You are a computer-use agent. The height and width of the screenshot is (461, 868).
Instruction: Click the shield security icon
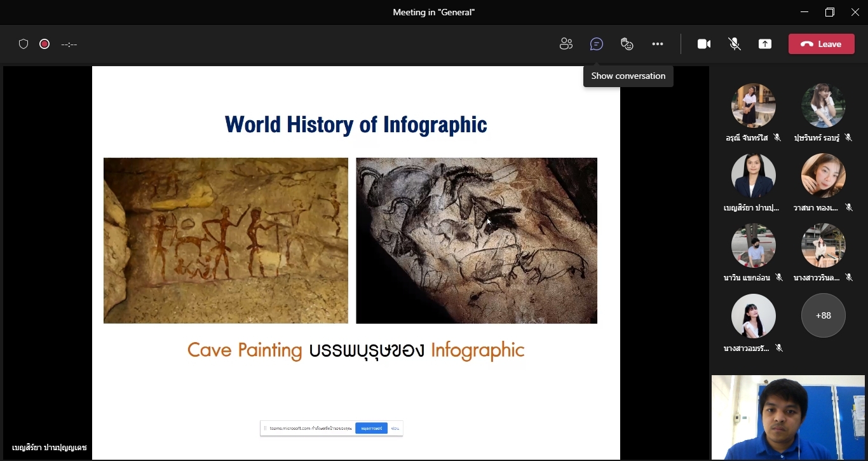[x=24, y=44]
